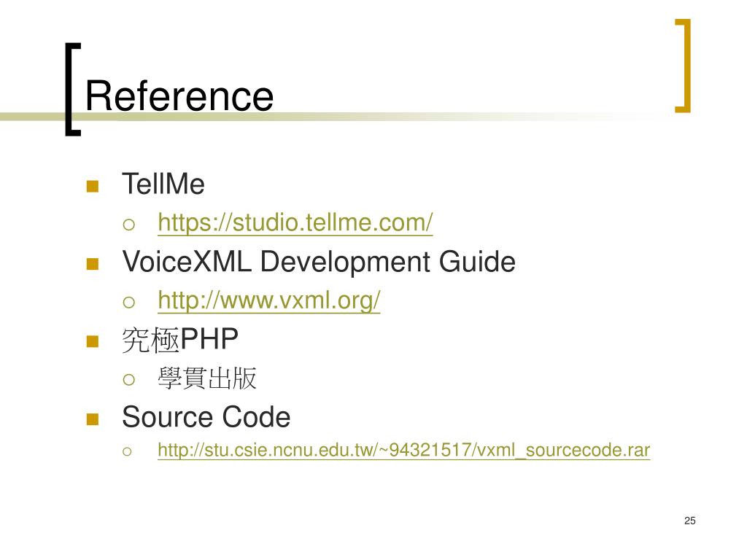Click the Reference slide title

click(x=179, y=97)
